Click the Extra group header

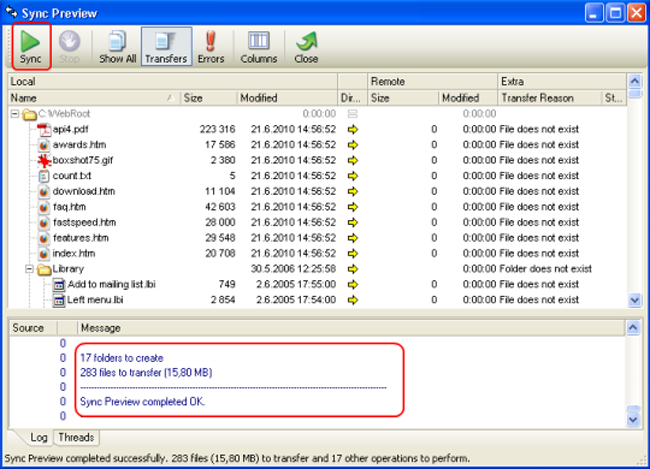point(562,81)
